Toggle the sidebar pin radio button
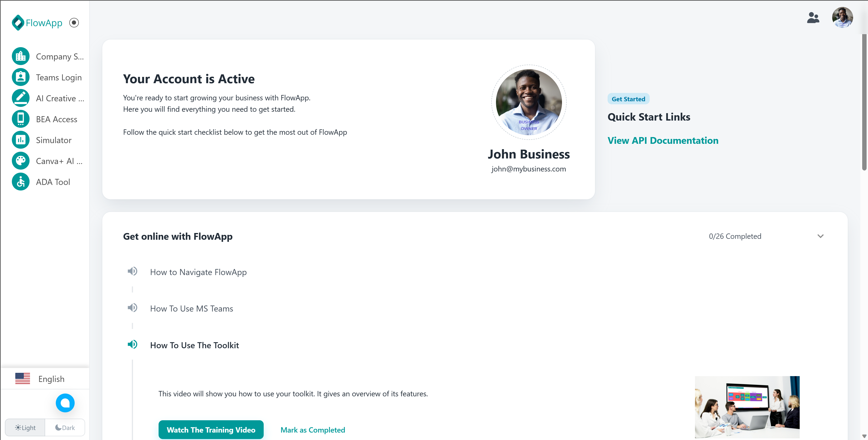Screen dimensions: 868x440 [74, 23]
